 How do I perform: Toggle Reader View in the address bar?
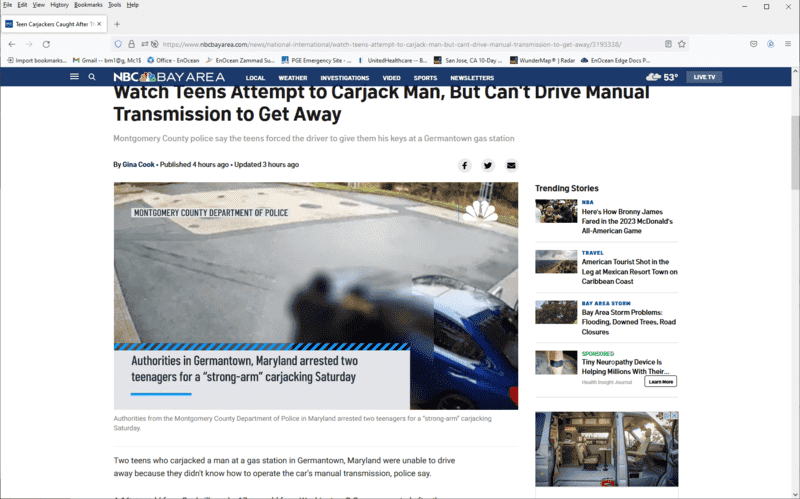point(668,44)
